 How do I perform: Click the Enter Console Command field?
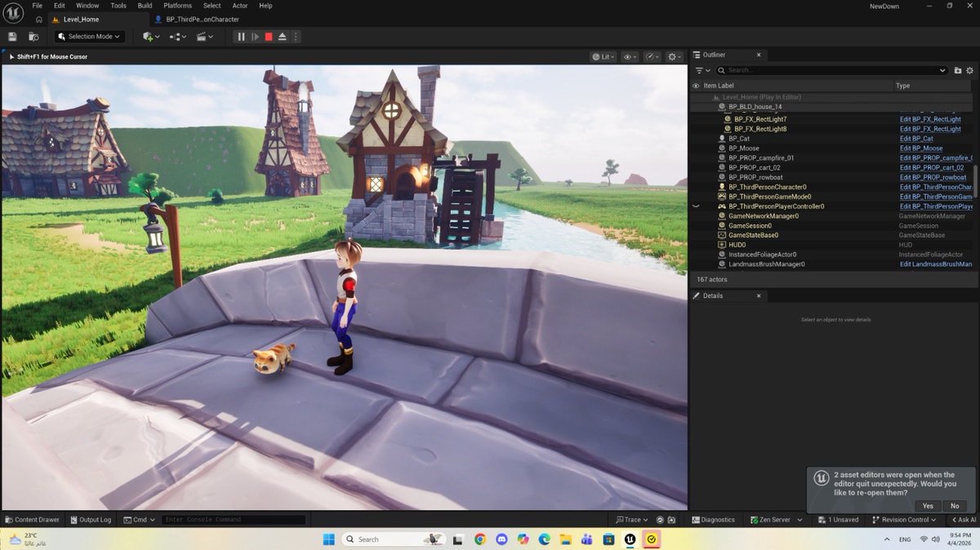click(x=233, y=519)
